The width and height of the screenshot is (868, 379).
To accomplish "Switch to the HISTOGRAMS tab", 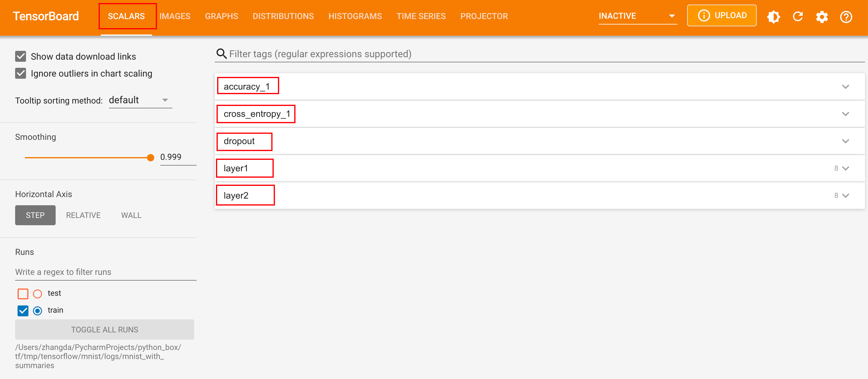I will point(355,16).
